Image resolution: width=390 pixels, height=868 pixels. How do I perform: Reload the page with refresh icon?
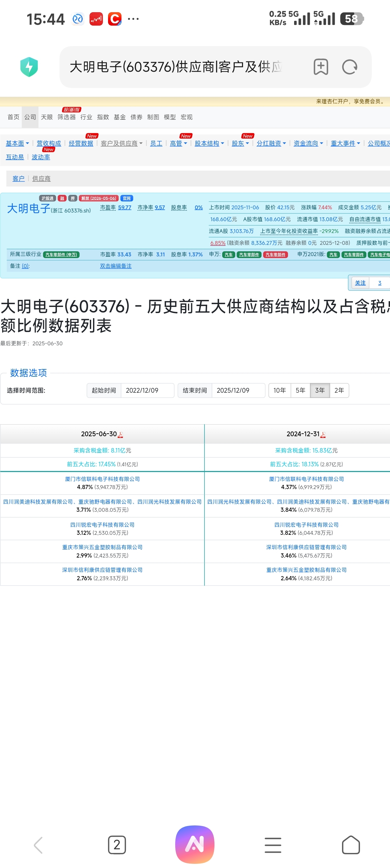click(350, 67)
